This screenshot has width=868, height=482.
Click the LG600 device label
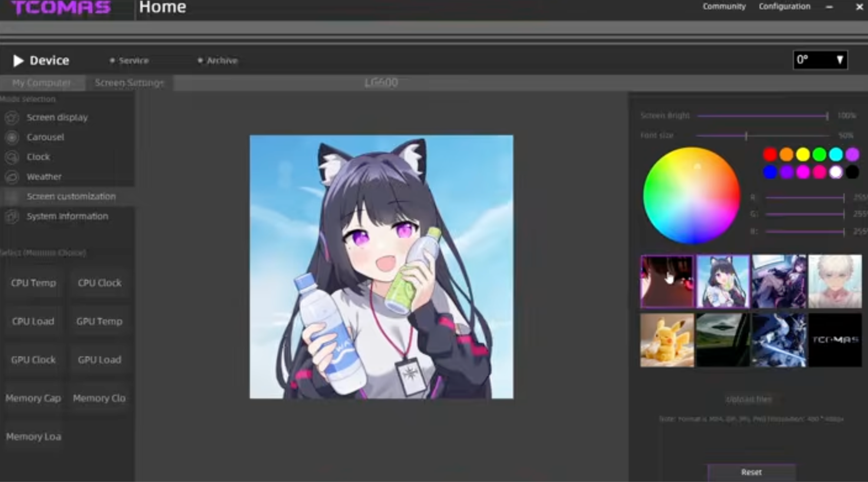(x=381, y=83)
